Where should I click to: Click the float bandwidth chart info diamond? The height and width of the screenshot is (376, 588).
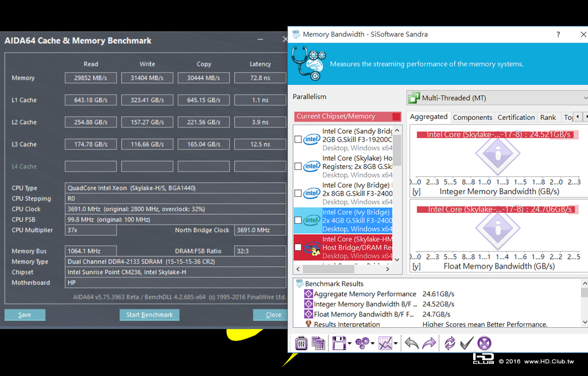click(x=498, y=228)
